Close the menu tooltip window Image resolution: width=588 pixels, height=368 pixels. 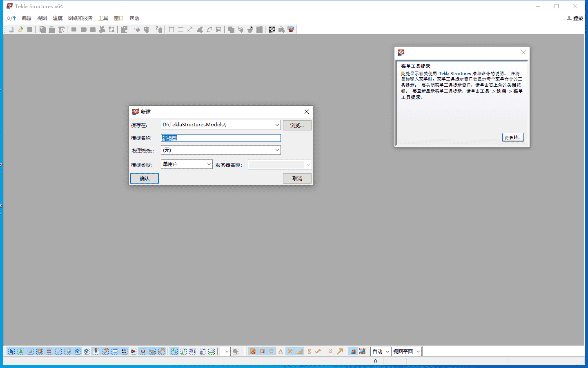coord(523,52)
